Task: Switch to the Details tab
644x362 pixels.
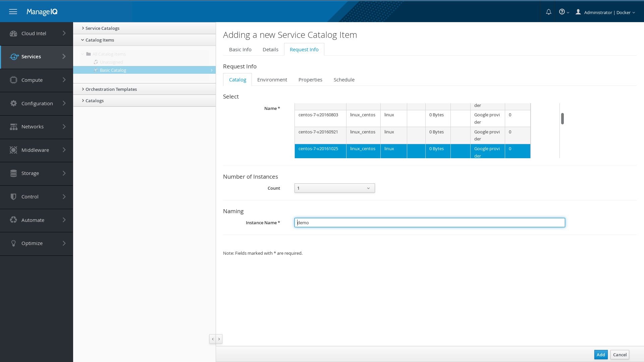Action: [270, 49]
